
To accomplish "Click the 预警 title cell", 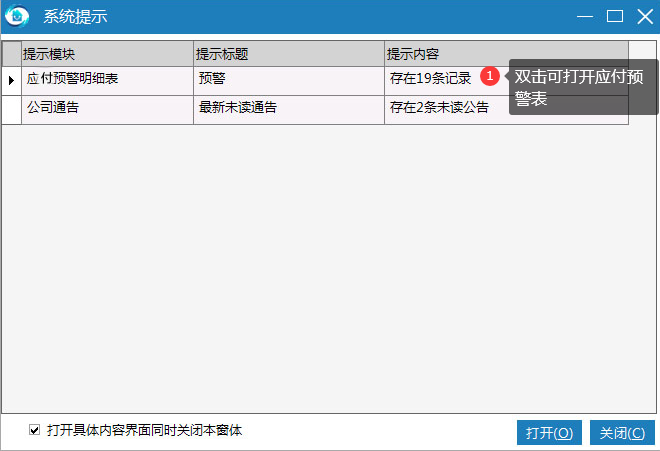I will 289,81.
